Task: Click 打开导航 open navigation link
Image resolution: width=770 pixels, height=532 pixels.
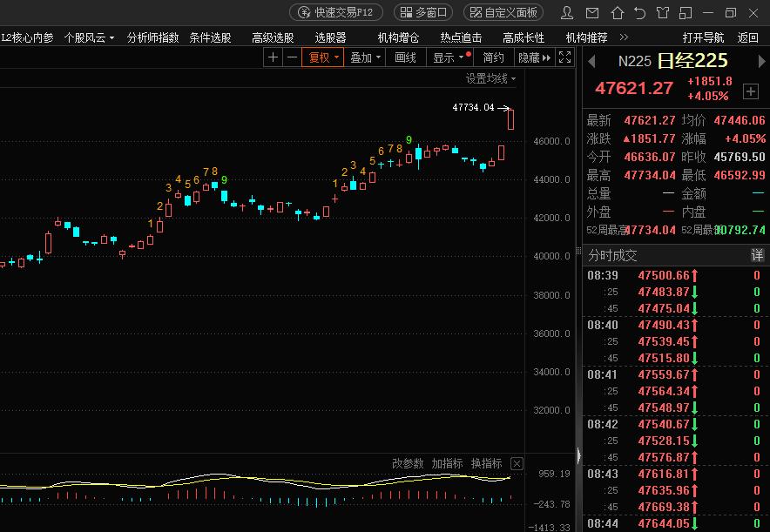Action: pos(703,37)
